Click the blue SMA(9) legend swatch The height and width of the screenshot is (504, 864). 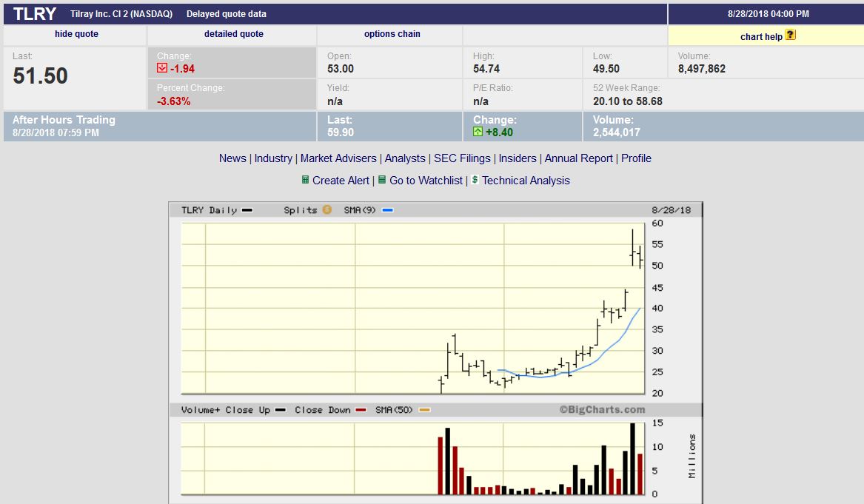(x=387, y=210)
